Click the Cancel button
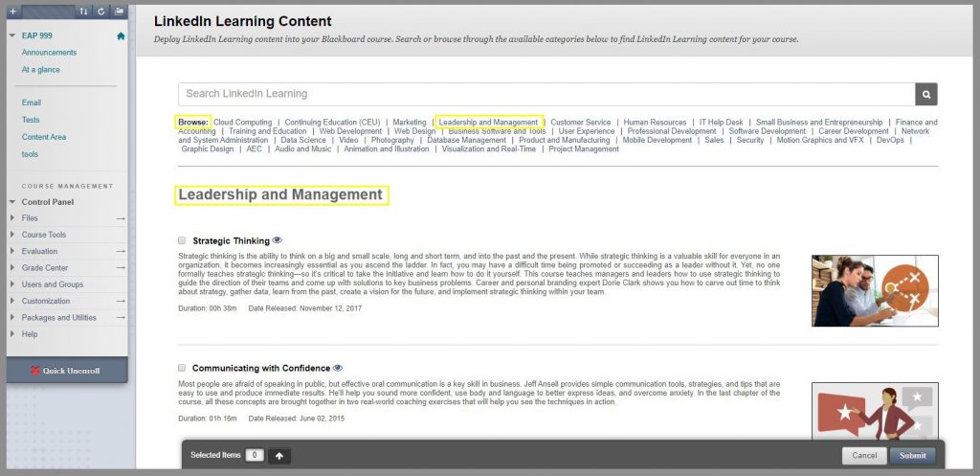Image resolution: width=980 pixels, height=476 pixels. (x=864, y=455)
